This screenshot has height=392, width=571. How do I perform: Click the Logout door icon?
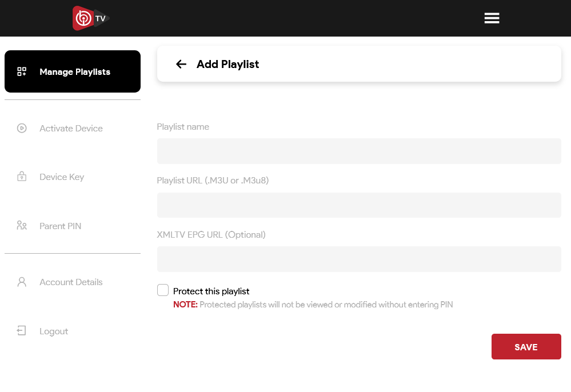point(22,331)
